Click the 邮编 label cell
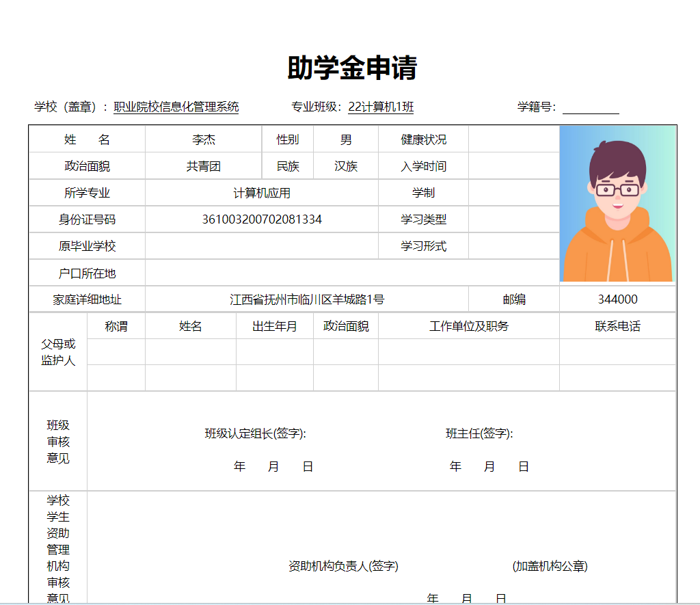This screenshot has height=605, width=700. click(x=514, y=299)
